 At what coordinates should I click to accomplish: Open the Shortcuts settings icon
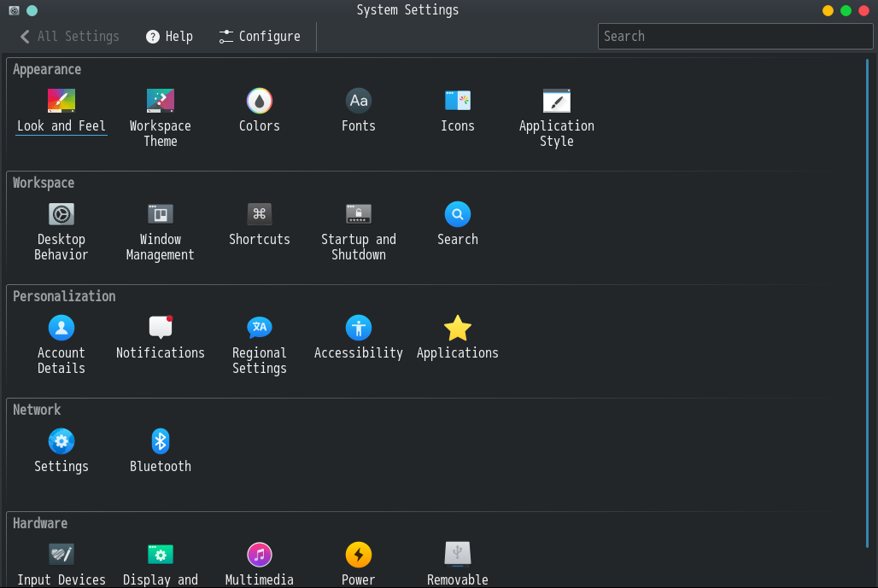pos(260,214)
